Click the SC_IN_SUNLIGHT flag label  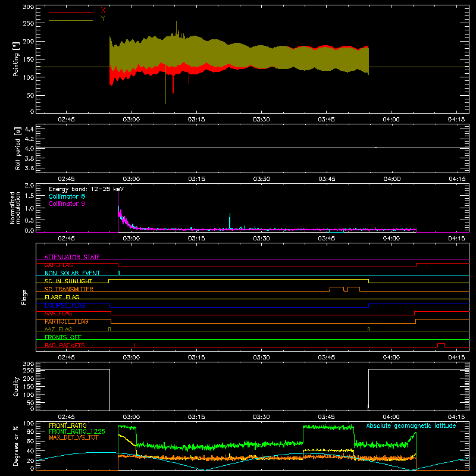pos(68,281)
